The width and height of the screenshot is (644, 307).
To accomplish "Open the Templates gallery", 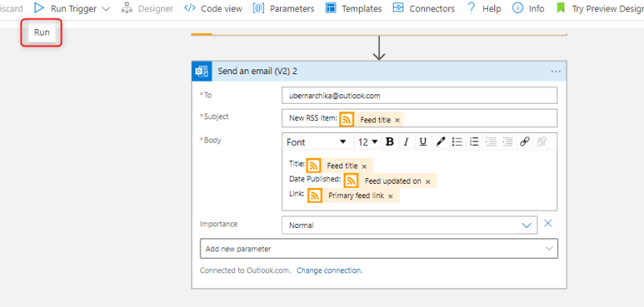I will coord(353,9).
